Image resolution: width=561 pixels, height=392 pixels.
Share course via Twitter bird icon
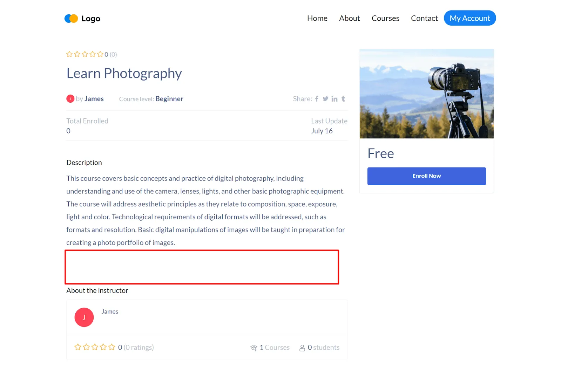click(325, 99)
